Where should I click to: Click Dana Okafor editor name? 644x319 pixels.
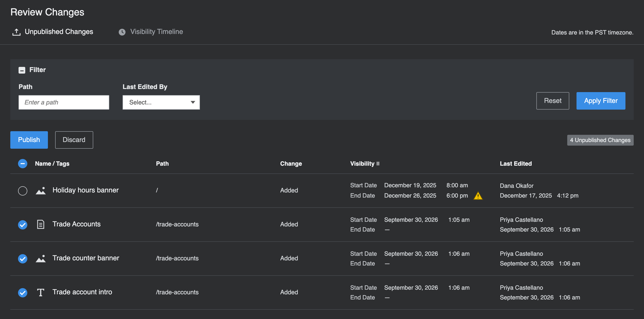click(517, 186)
